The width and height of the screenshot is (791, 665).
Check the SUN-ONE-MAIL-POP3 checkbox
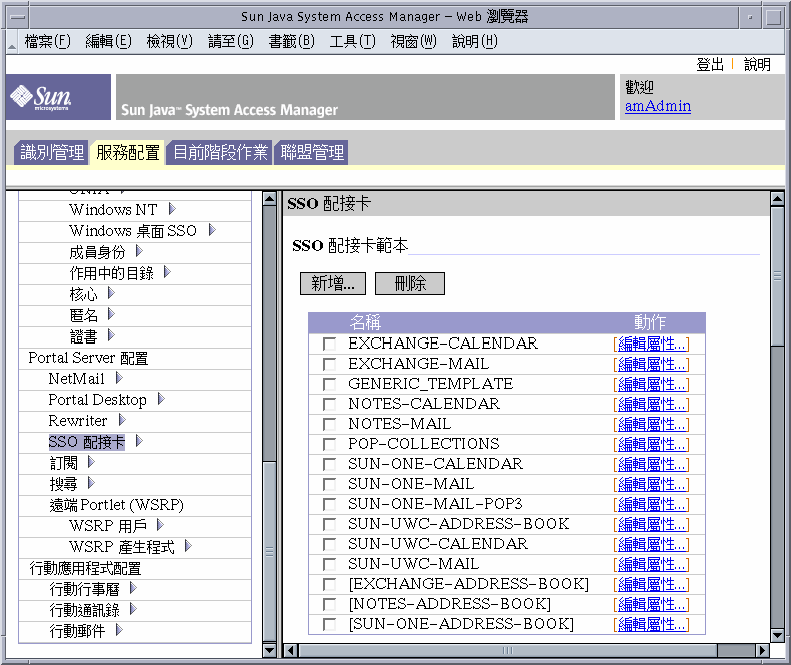click(x=329, y=504)
